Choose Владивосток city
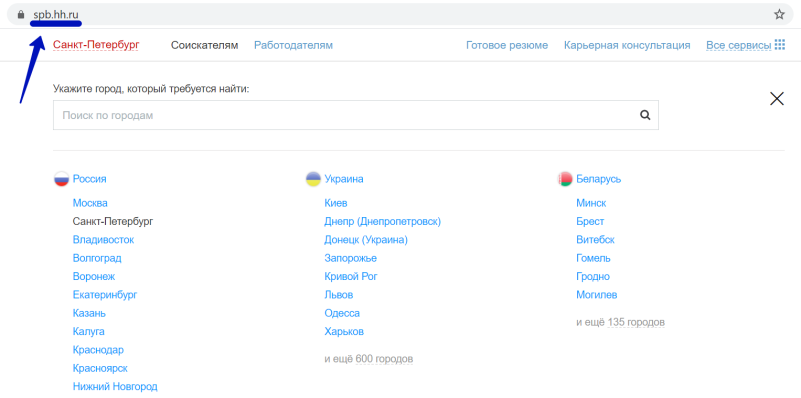 pos(103,240)
